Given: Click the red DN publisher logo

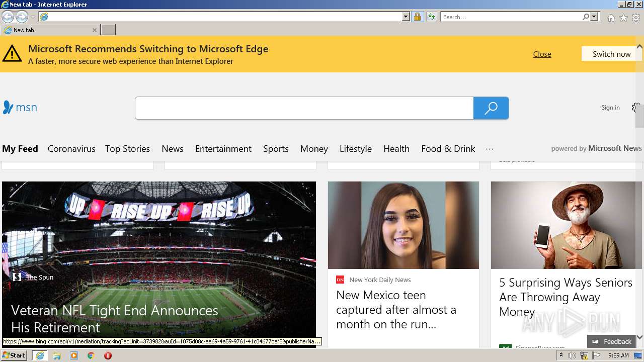Looking at the screenshot, I should pyautogui.click(x=340, y=280).
